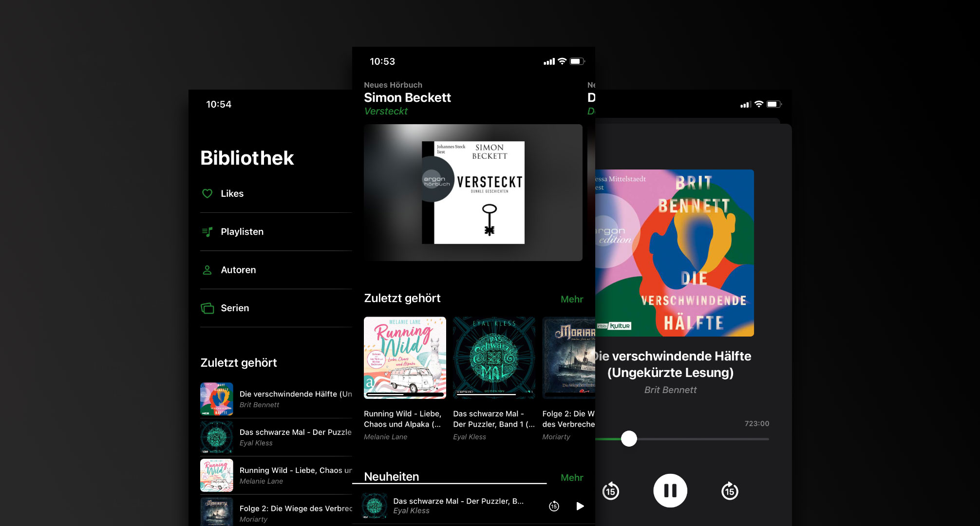980x526 pixels.
Task: Open Die verschwindende Hälfte cover in Bibliothek list
Action: click(217, 399)
